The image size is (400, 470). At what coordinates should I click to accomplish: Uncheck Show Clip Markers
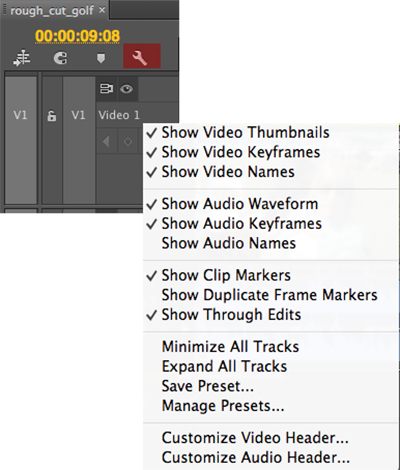(x=271, y=276)
